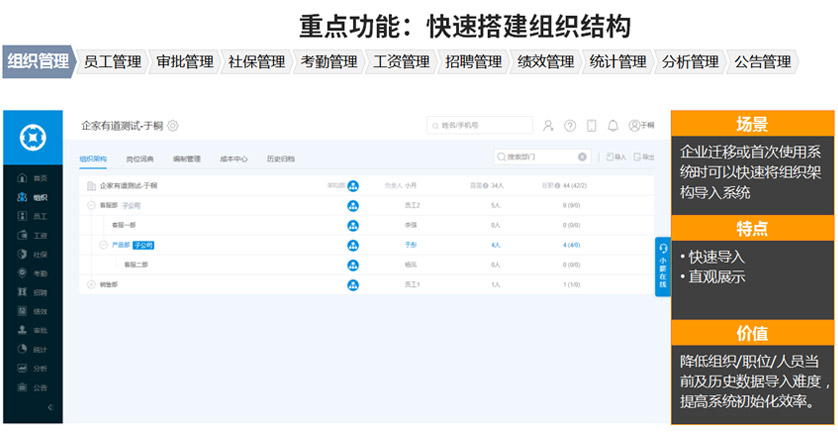Click the org chart icon in 销售部 row
The width and height of the screenshot is (838, 434).
point(353,285)
